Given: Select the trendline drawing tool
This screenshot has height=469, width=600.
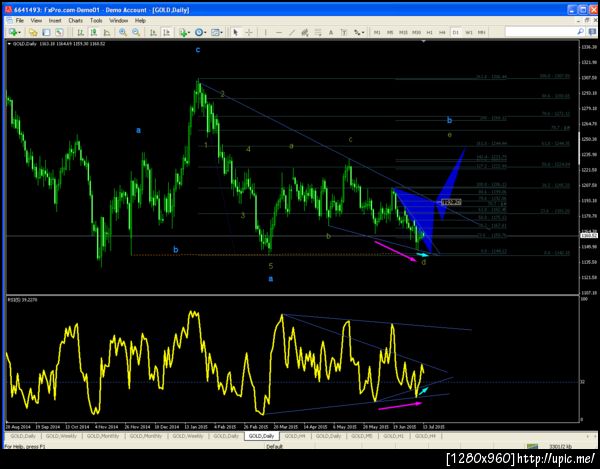Looking at the screenshot, I should coord(292,33).
